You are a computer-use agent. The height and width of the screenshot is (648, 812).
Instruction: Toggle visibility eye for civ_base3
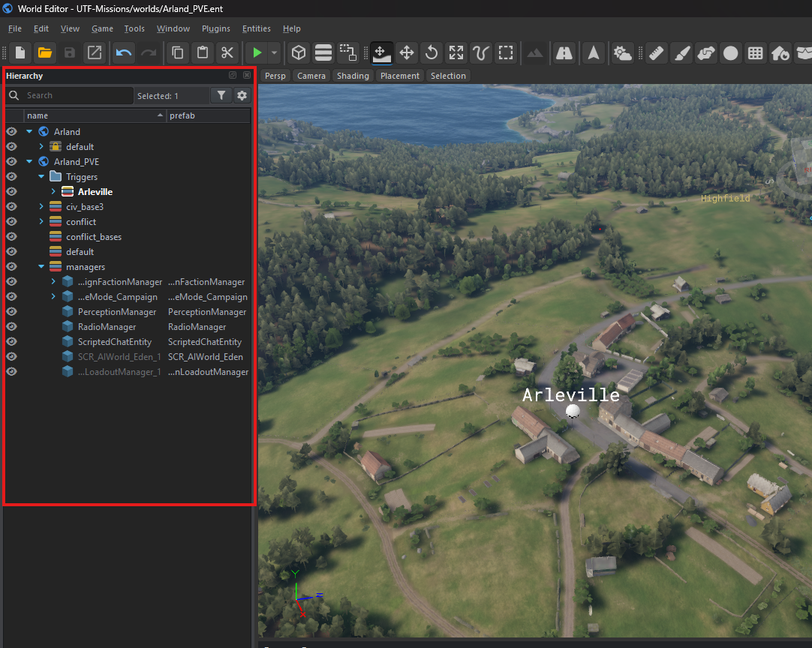[12, 207]
